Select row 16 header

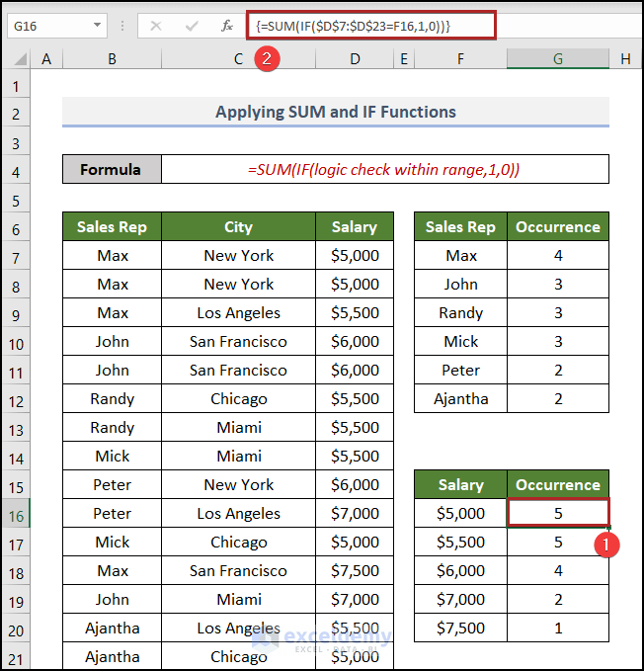(16, 514)
